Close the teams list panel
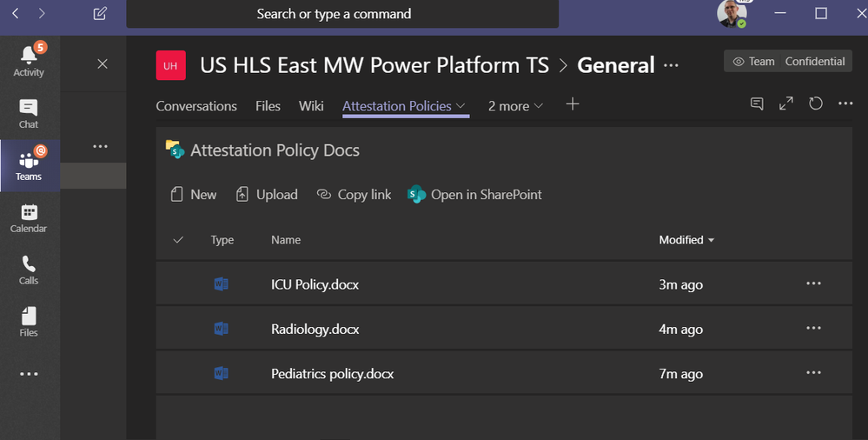Viewport: 868px width, 440px height. click(x=103, y=64)
